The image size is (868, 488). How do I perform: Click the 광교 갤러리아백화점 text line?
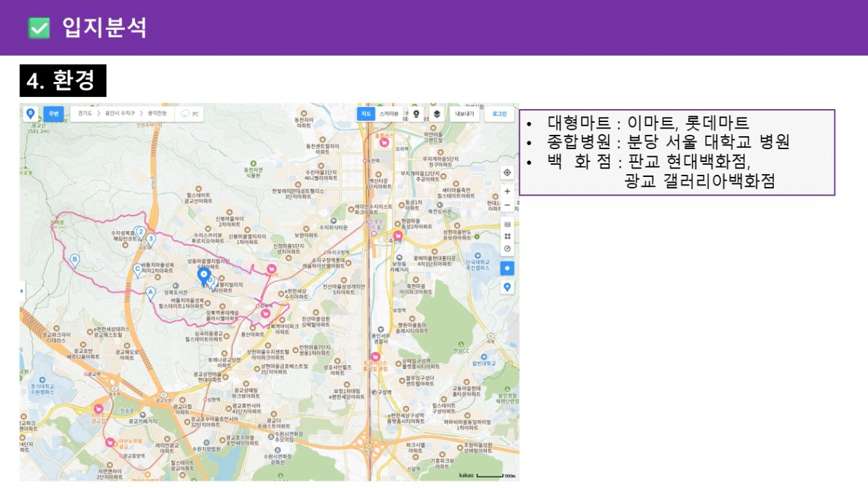pos(700,181)
